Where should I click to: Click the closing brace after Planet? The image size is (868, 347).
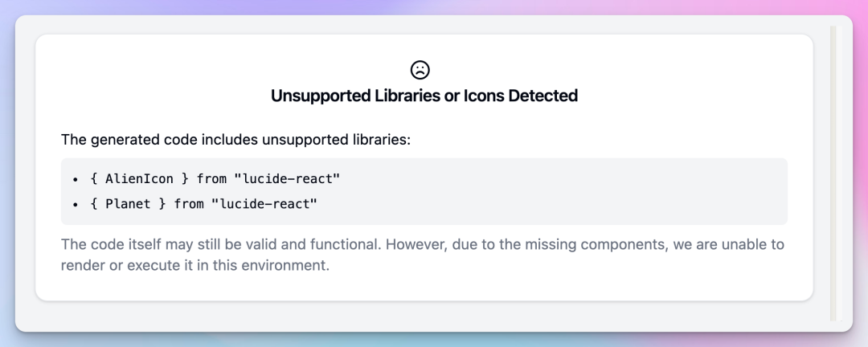click(x=162, y=204)
